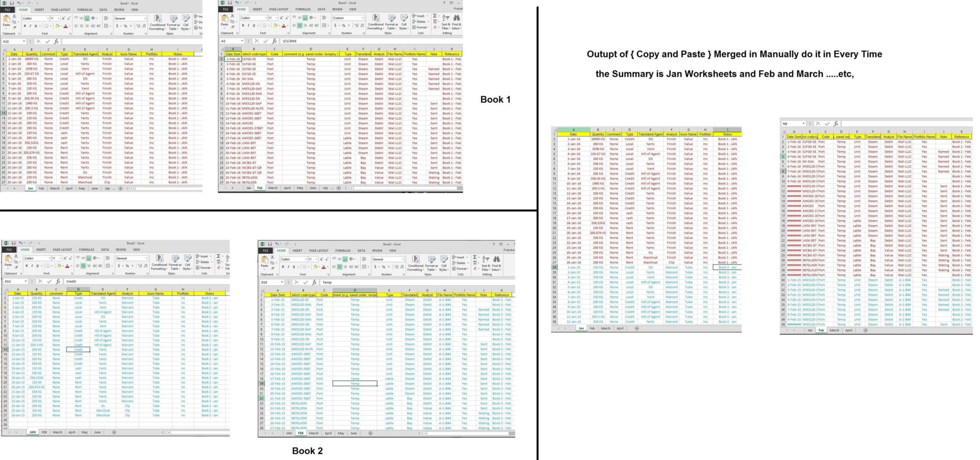The height and width of the screenshot is (460, 980).
Task: Open the PAGE LAYOUT ribbon tab in Book2
Action: point(63,250)
